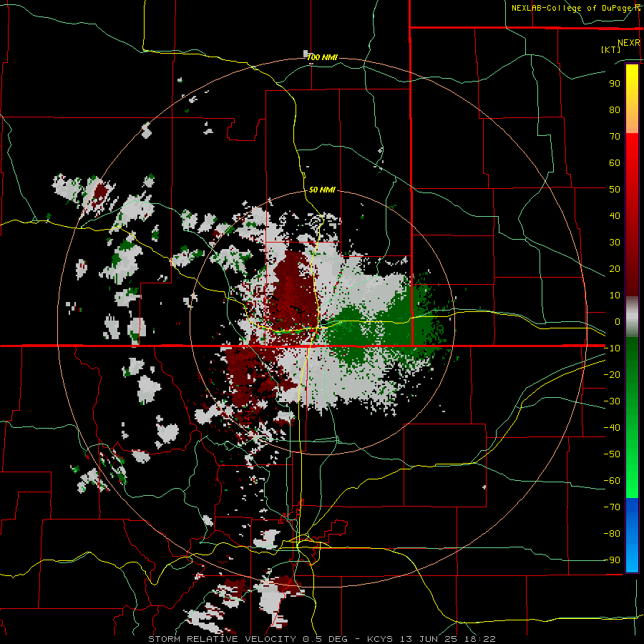Click the -20 value on velocity scale
Screen dimensions: 644x644
612,374
